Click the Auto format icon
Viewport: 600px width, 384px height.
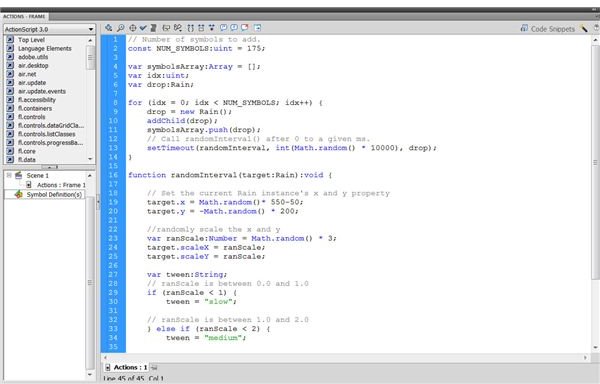pos(153,28)
